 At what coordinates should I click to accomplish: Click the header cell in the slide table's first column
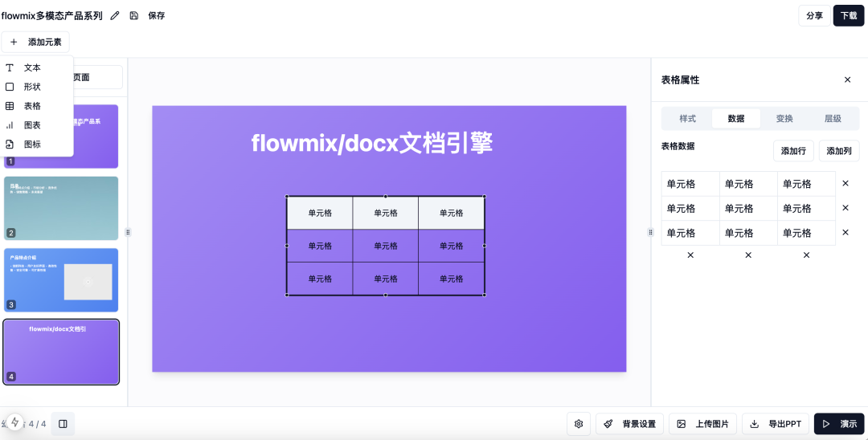(320, 213)
